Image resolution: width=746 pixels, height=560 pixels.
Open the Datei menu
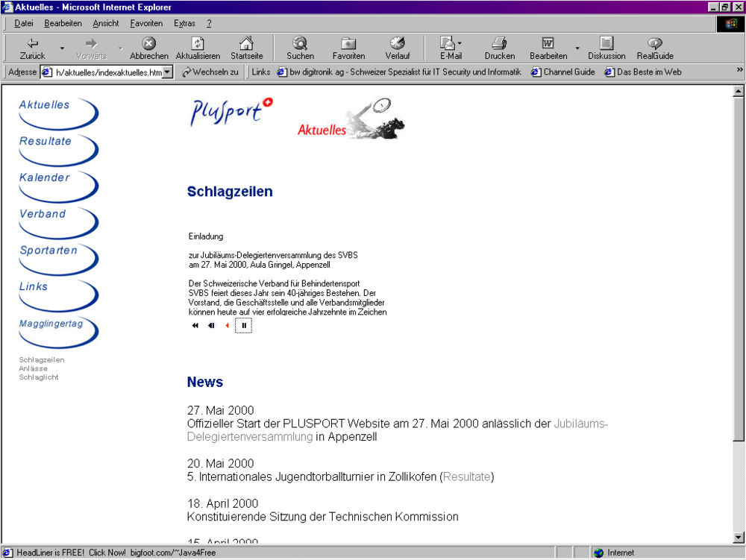(x=24, y=23)
